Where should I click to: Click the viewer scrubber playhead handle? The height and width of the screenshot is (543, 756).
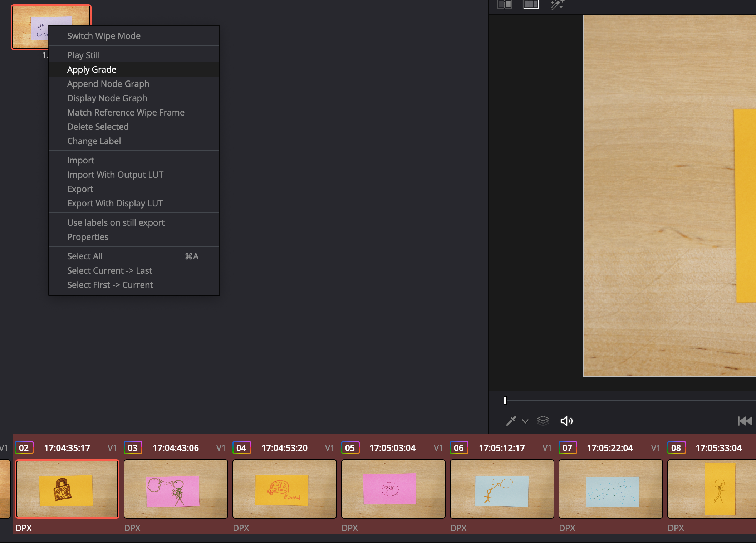tap(505, 401)
